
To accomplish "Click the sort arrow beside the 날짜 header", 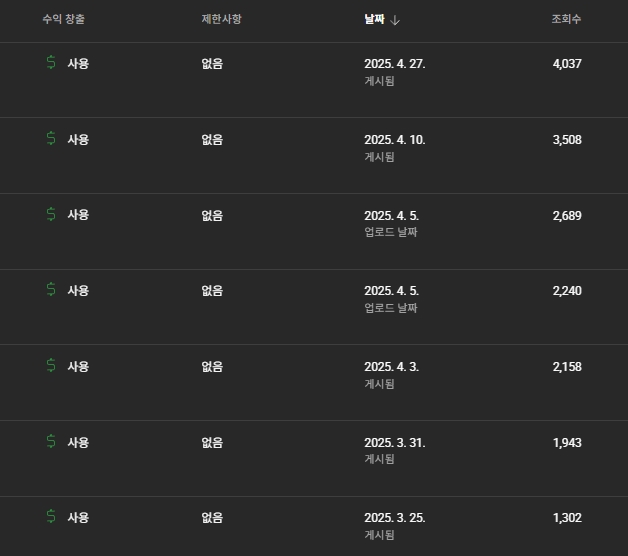I will point(395,20).
